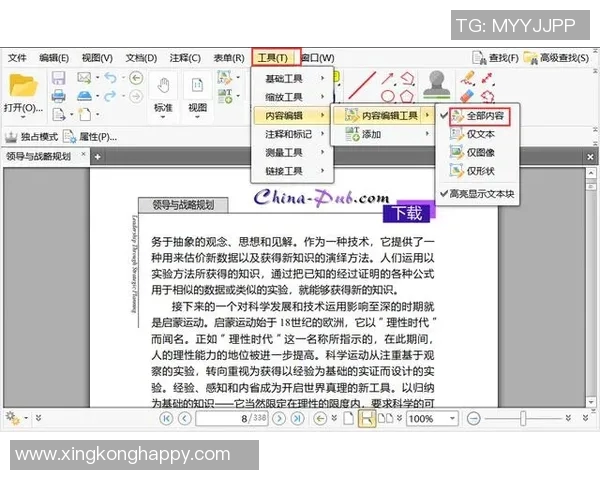Open dropdown arrow under 视图

tap(197, 117)
